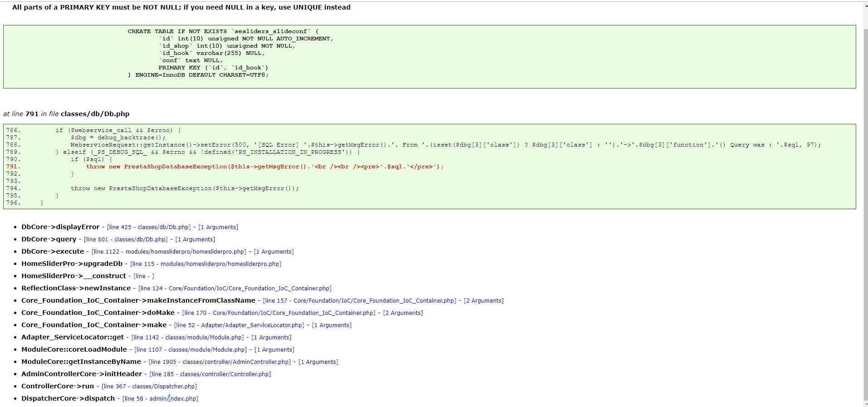Open line 1142 classes/module/Module.php link

click(187, 337)
